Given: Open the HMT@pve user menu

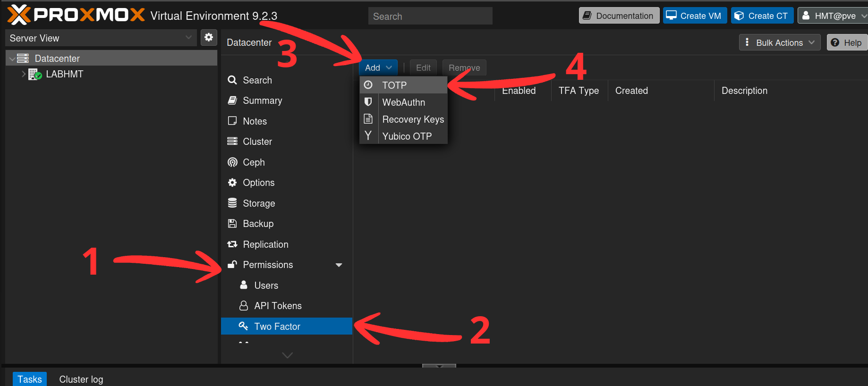Looking at the screenshot, I should pyautogui.click(x=833, y=16).
